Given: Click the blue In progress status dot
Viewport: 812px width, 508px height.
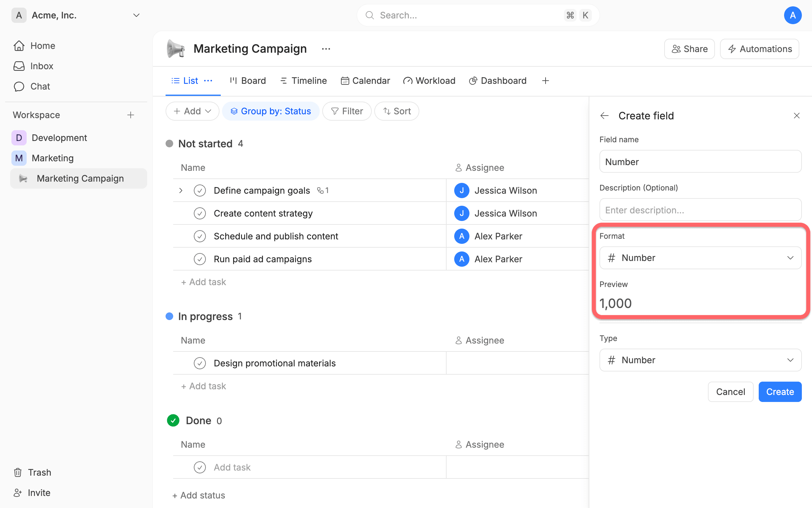Looking at the screenshot, I should pos(169,316).
